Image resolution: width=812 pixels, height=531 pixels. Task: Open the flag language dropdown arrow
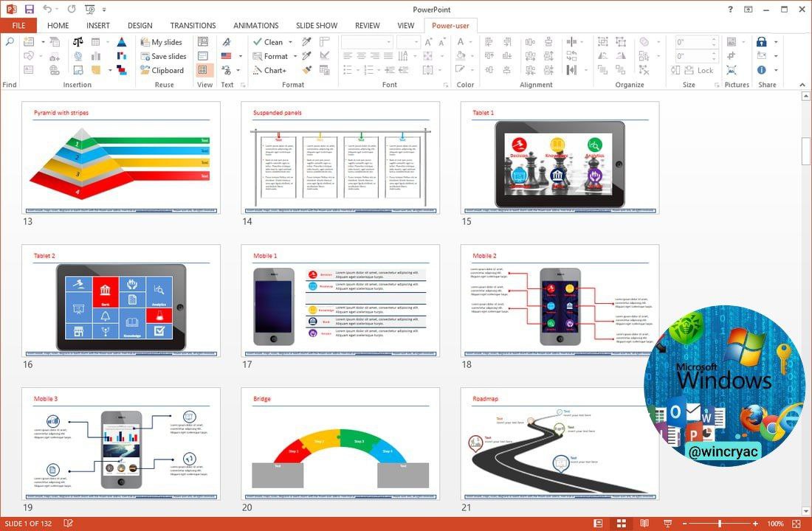(241, 56)
